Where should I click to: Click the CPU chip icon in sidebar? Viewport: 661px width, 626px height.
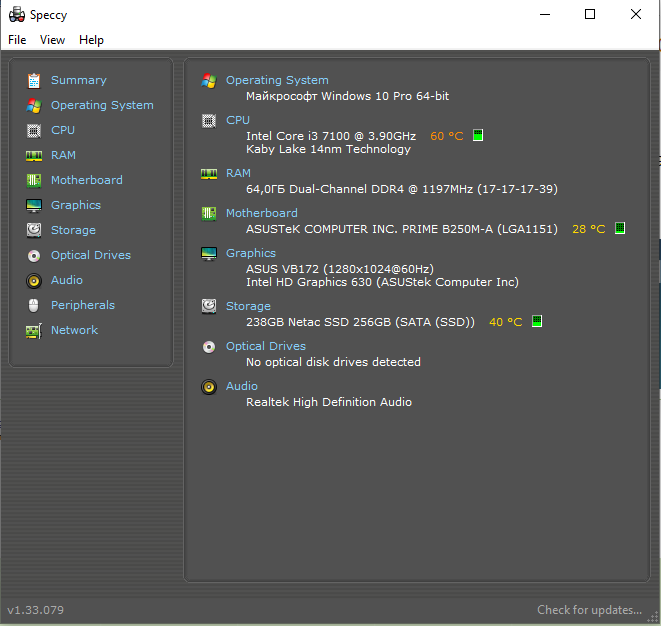click(34, 130)
